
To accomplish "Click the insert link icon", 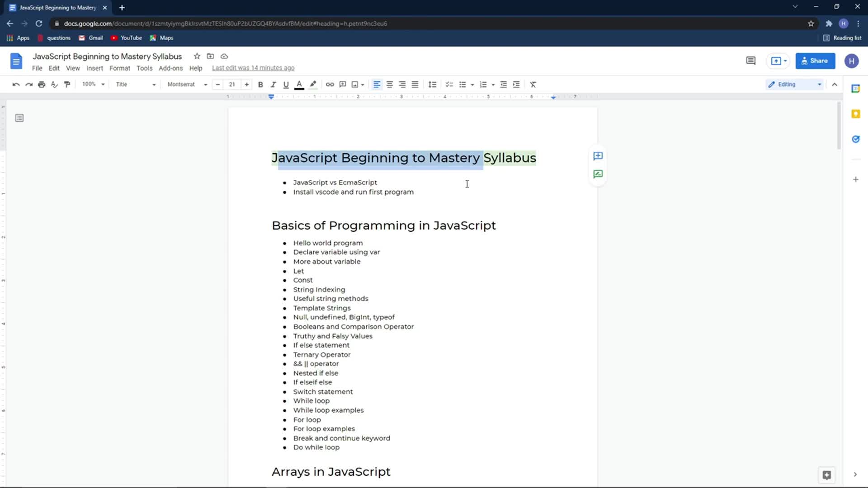I will coord(330,84).
